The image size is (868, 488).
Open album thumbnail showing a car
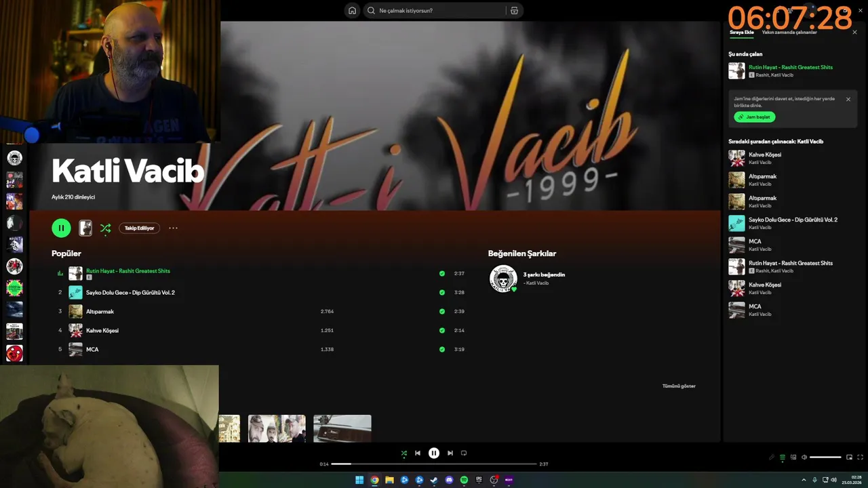[342, 428]
